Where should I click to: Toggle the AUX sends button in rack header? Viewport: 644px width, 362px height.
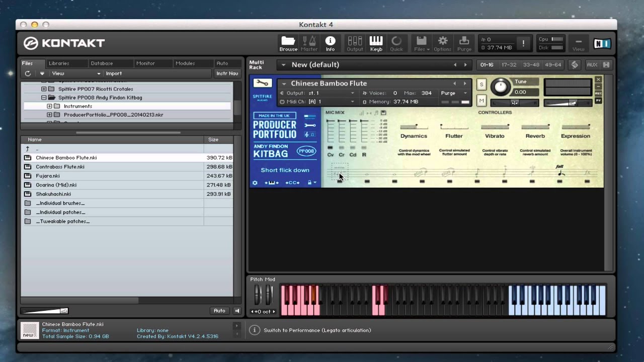[592, 65]
